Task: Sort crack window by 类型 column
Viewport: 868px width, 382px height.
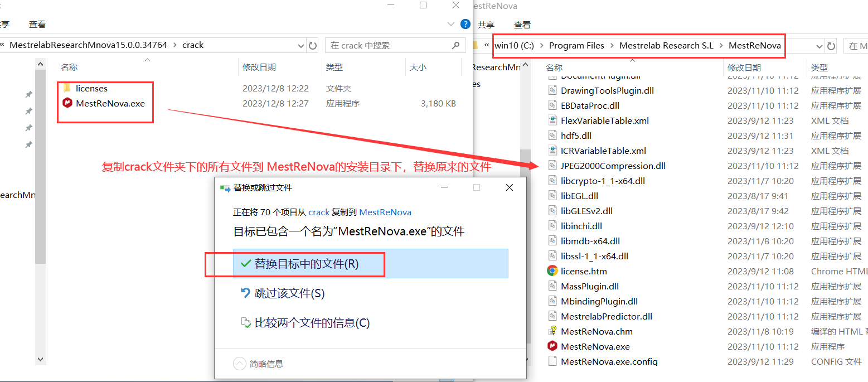Action: [334, 67]
